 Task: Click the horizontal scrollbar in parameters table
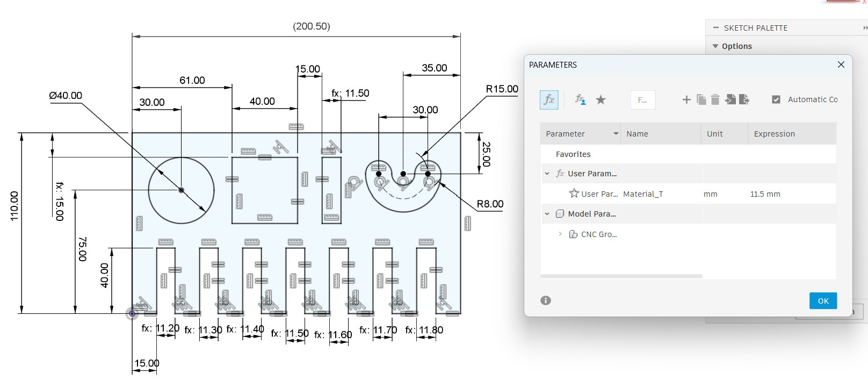click(x=621, y=276)
